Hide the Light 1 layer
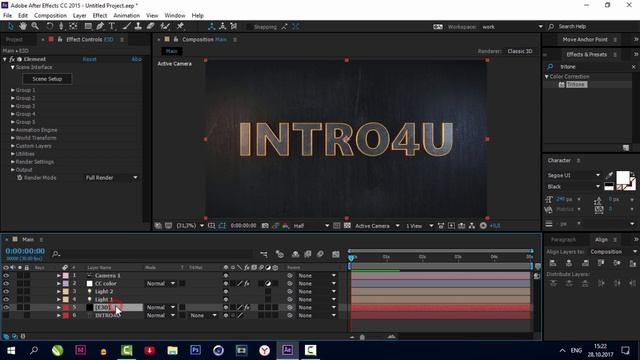This screenshot has width=640, height=360. 6,300
